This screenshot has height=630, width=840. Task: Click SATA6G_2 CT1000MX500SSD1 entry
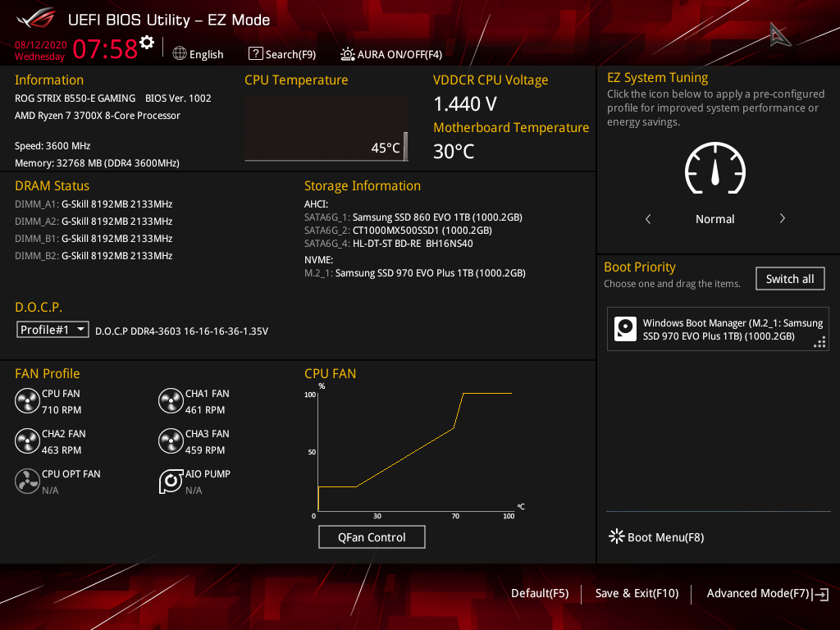click(x=398, y=231)
